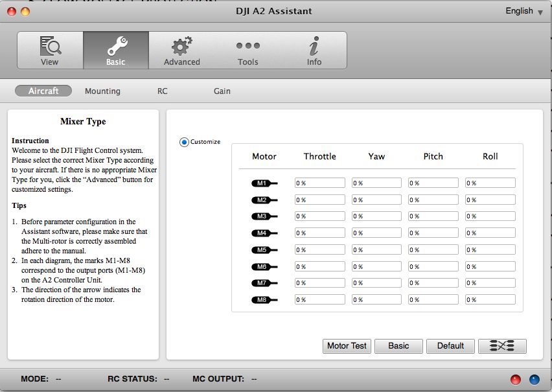Click the M8 motor icon

pos(264,300)
